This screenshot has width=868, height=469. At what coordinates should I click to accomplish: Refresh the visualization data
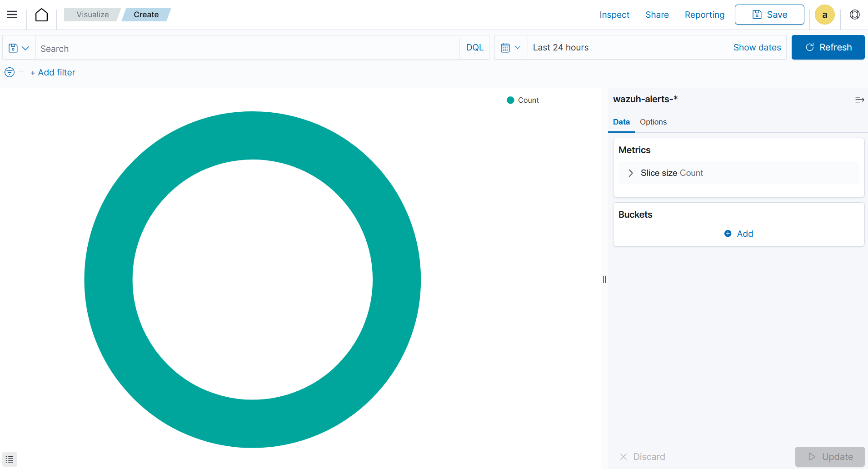pos(828,47)
